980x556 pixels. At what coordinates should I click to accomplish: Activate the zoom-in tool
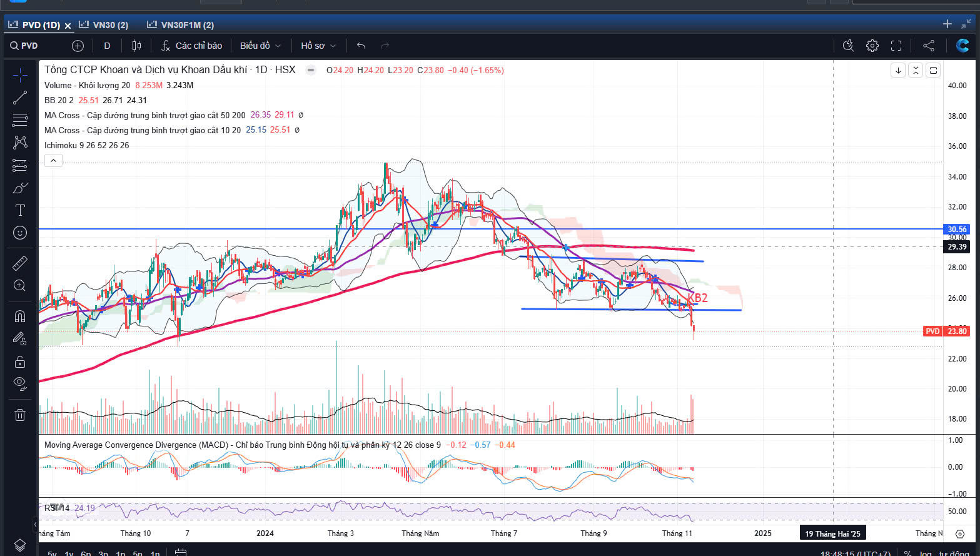[20, 285]
